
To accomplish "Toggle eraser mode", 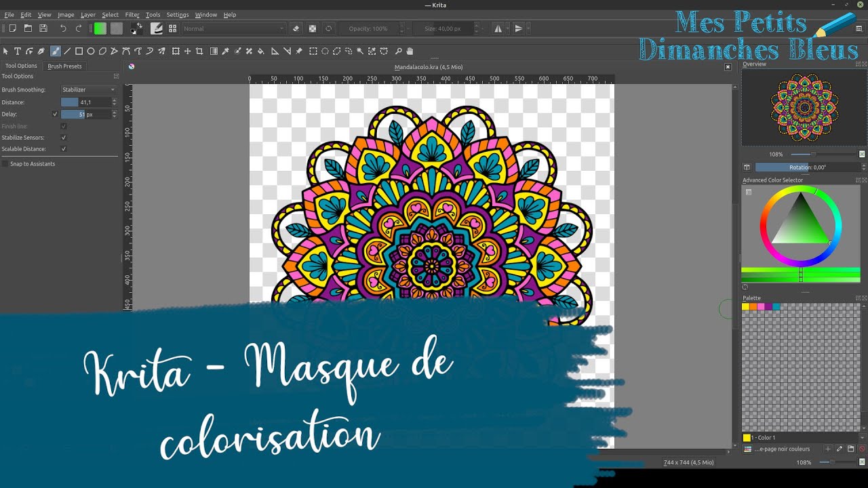I will (x=296, y=28).
